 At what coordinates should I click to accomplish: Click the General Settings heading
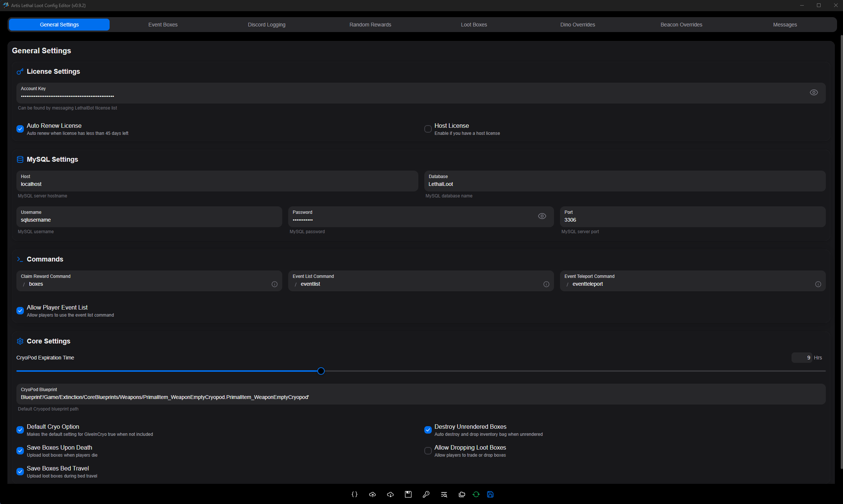point(41,51)
